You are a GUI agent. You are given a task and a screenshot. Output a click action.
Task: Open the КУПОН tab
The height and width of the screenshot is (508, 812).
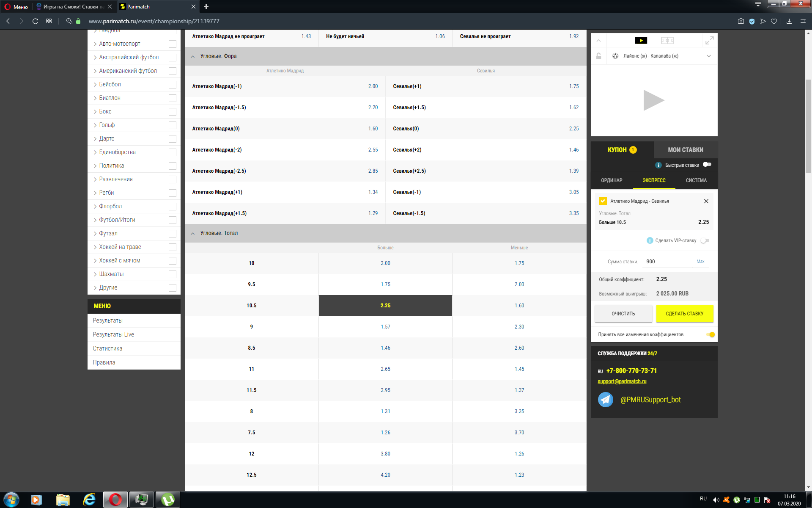622,150
